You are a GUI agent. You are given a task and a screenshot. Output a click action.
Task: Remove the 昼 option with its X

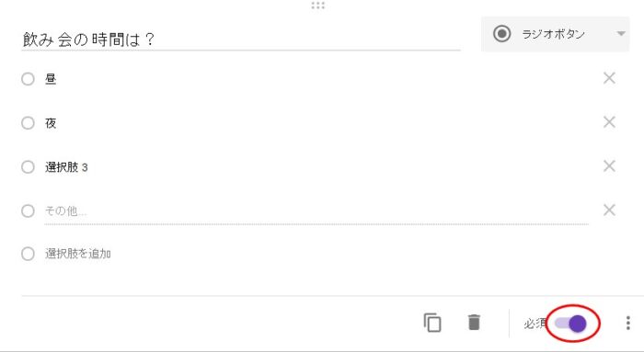click(x=609, y=78)
